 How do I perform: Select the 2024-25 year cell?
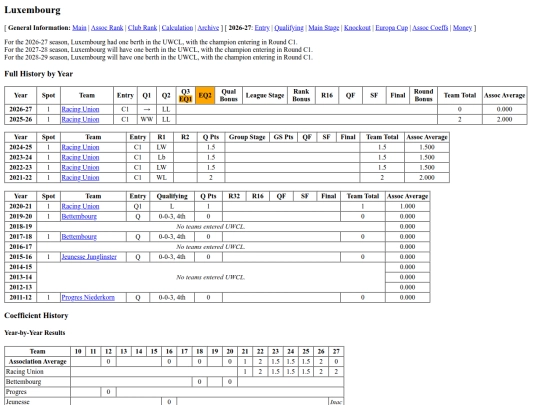pos(21,147)
